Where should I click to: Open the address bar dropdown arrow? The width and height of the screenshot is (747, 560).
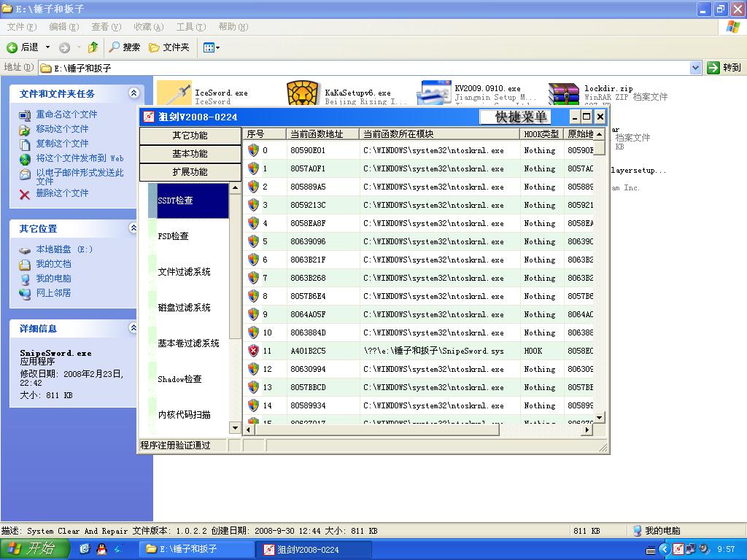pos(695,68)
